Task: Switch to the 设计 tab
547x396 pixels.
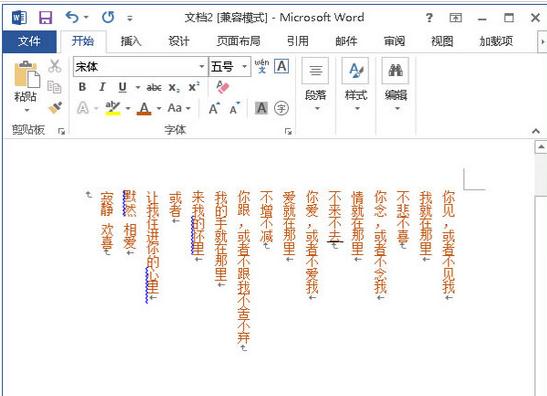Action: pyautogui.click(x=179, y=41)
